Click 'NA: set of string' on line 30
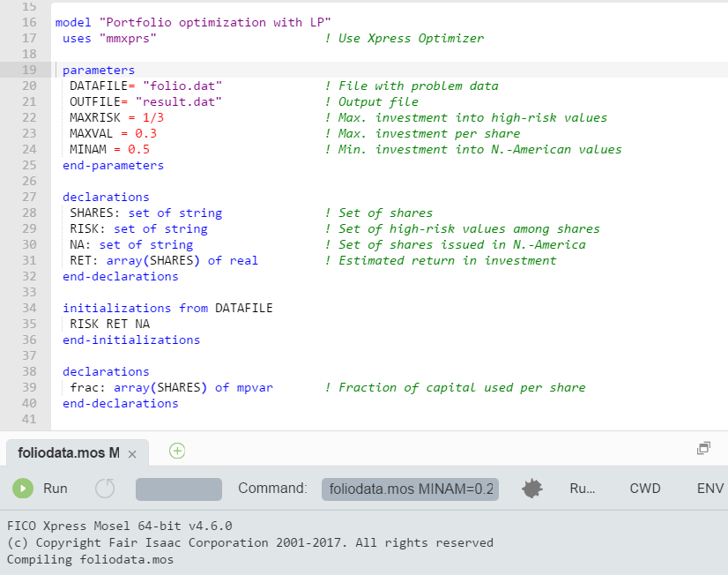The image size is (728, 575). coord(131,244)
